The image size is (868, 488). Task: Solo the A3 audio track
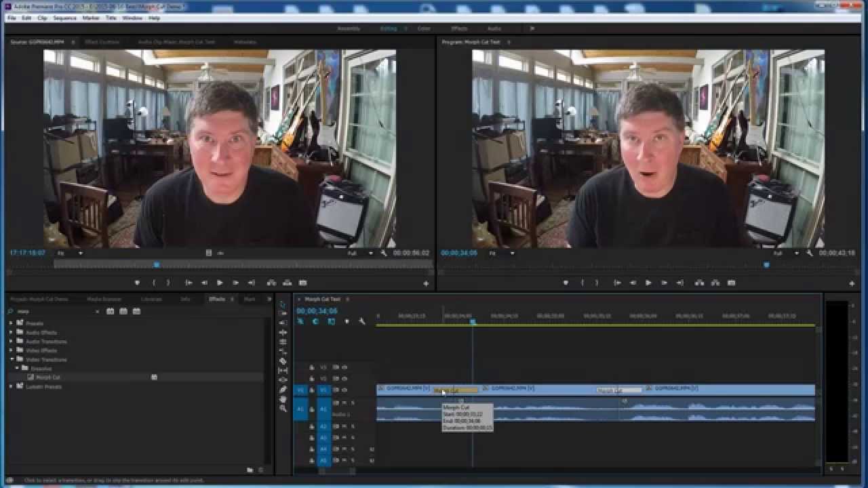pyautogui.click(x=353, y=438)
